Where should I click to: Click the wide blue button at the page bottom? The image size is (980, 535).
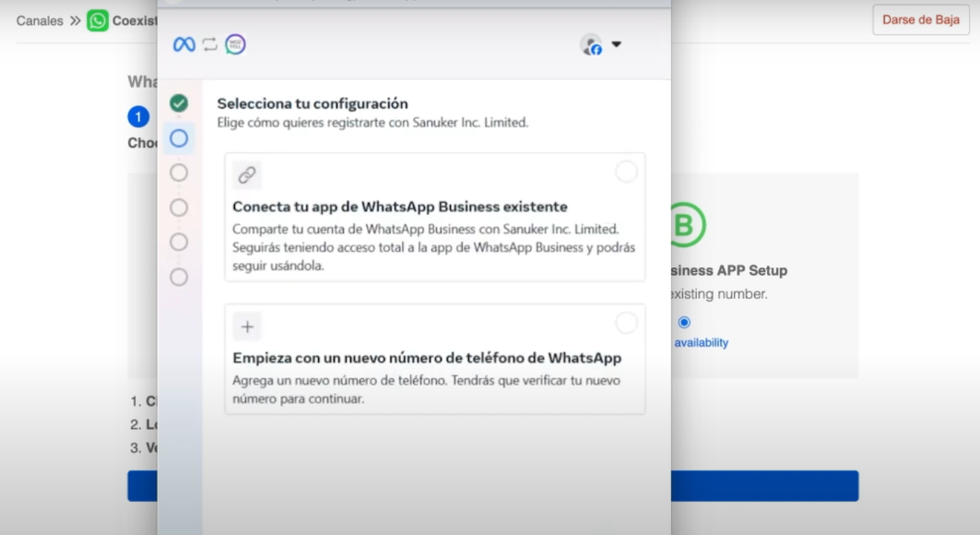point(493,486)
